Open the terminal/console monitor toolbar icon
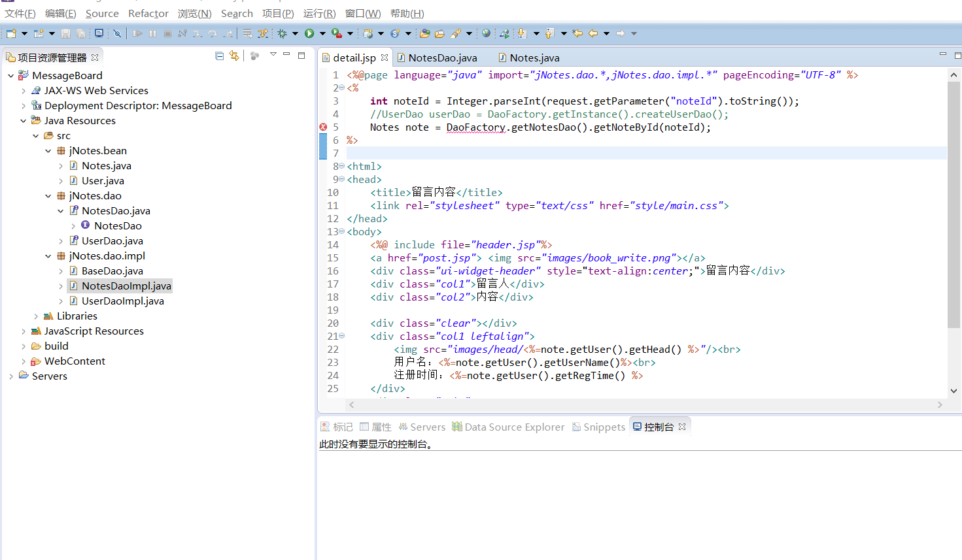This screenshot has height=560, width=962. click(x=99, y=33)
